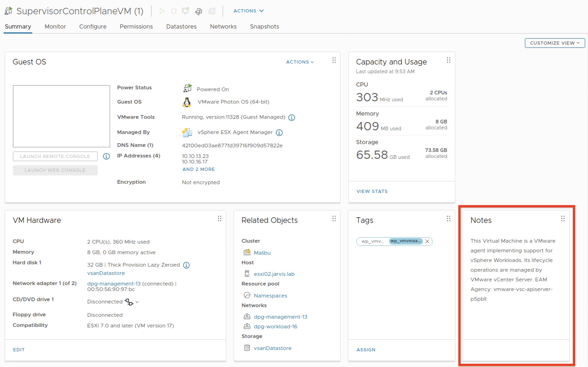The width and height of the screenshot is (588, 367).
Task: Open the CUSTOMIZE VIEW dropdown
Action: (x=555, y=43)
